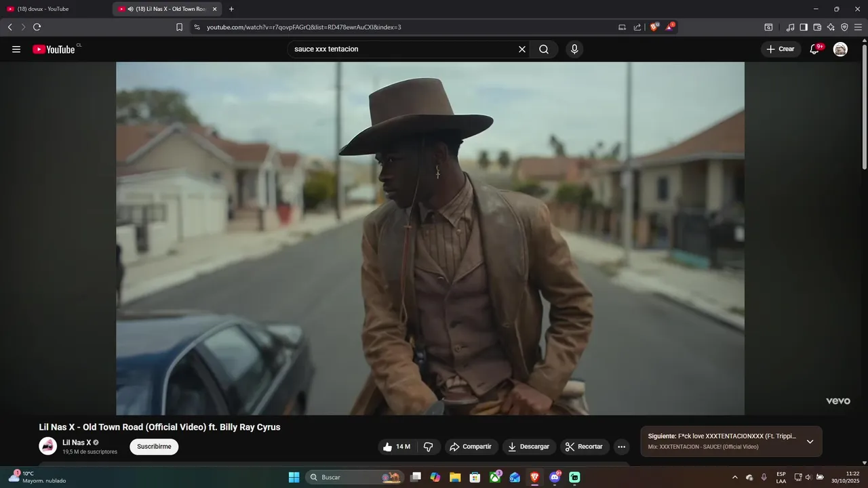Go back with the browser back arrow
The image size is (868, 488).
coord(10,27)
